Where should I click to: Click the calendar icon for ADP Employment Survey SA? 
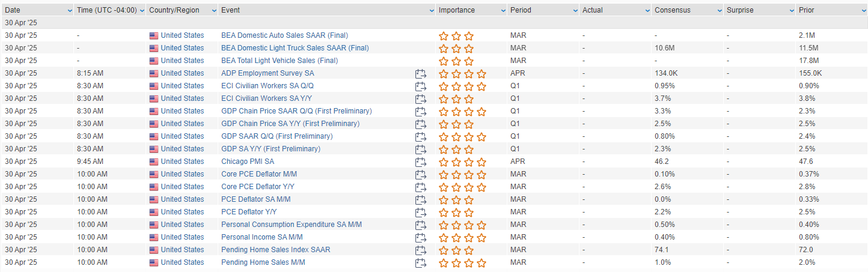coord(420,74)
